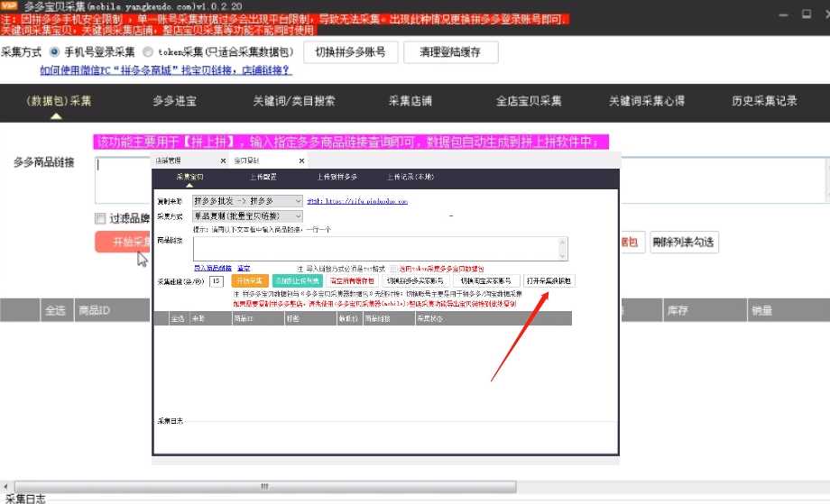
Task: Click into the 多多商品链接 text box
Action: (x=123, y=179)
